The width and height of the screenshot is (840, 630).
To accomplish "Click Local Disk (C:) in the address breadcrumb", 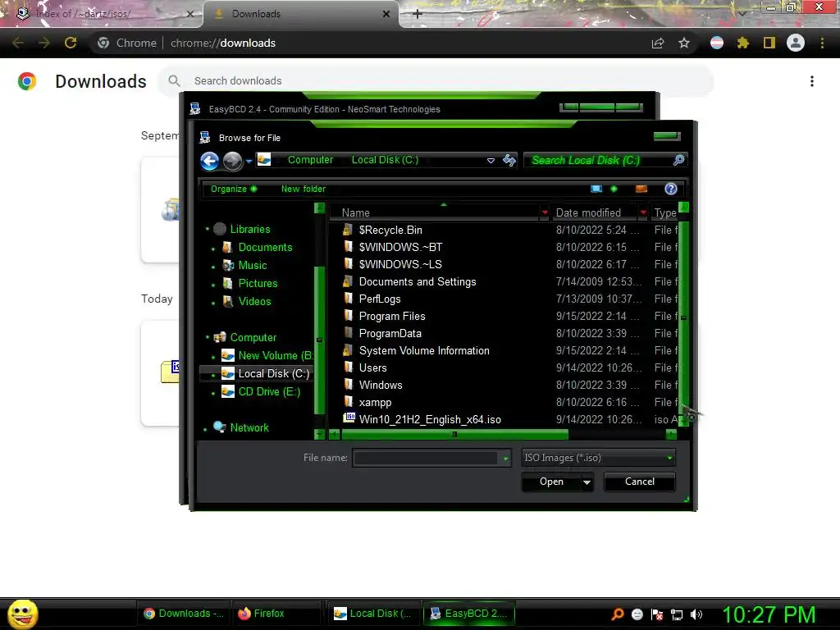I will [385, 160].
